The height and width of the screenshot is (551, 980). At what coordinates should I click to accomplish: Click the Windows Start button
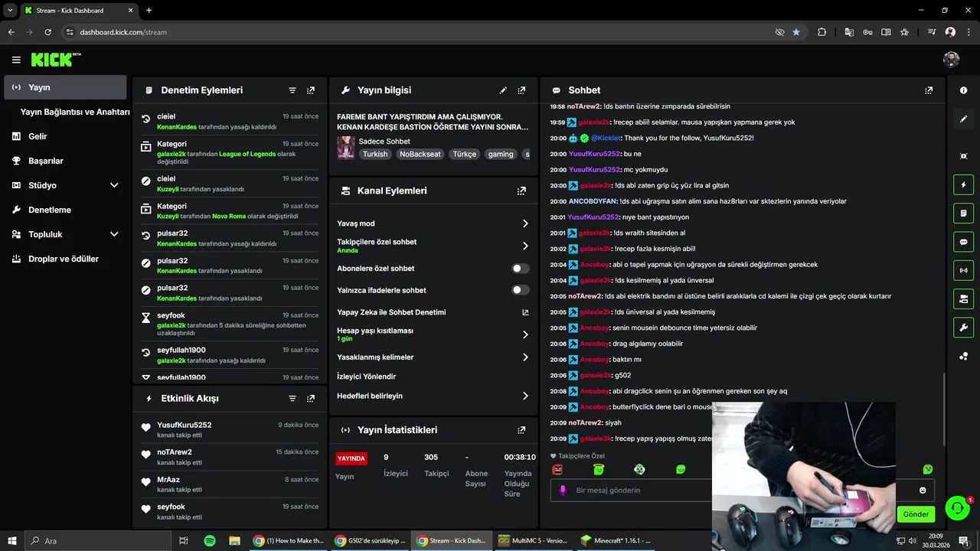coord(12,540)
